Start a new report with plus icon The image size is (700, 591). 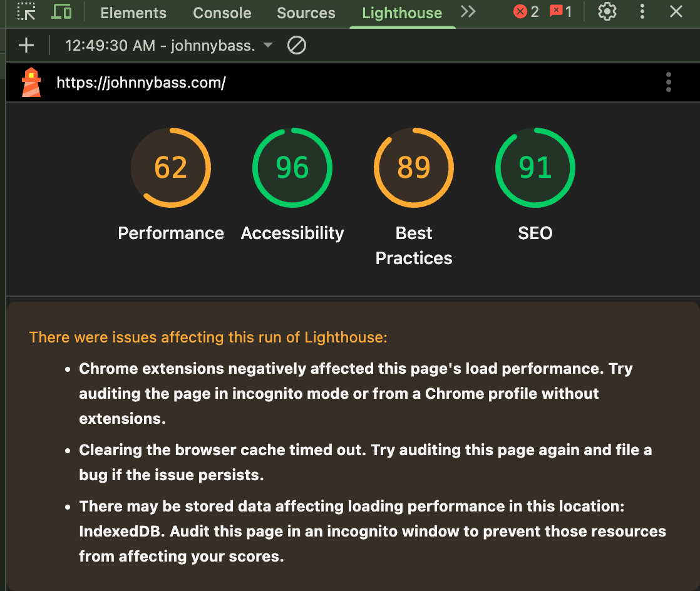point(26,45)
